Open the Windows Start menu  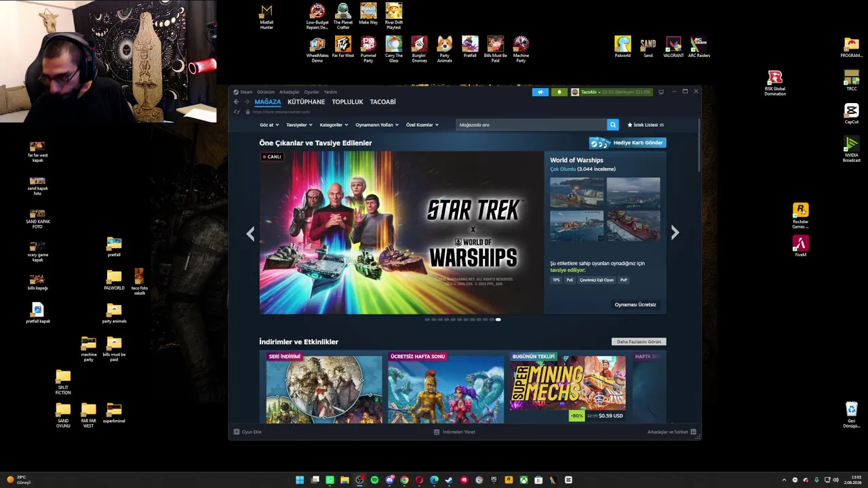point(300,480)
